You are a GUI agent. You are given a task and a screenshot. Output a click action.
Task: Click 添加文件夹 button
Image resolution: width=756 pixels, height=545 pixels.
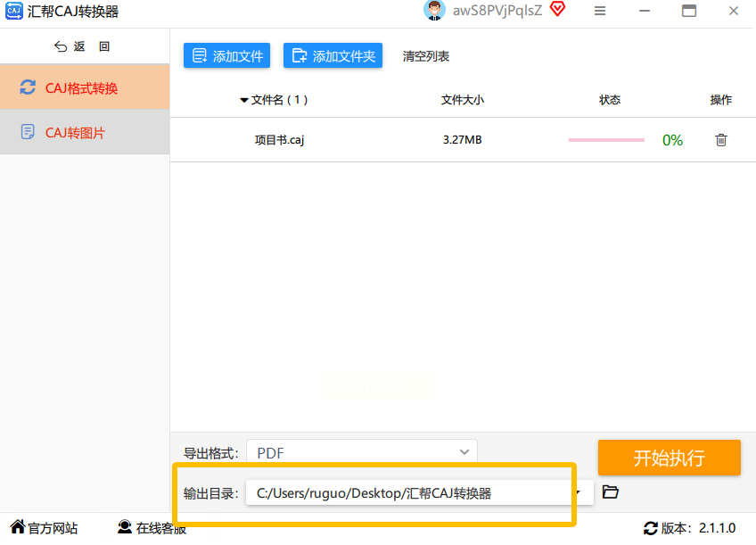(333, 56)
